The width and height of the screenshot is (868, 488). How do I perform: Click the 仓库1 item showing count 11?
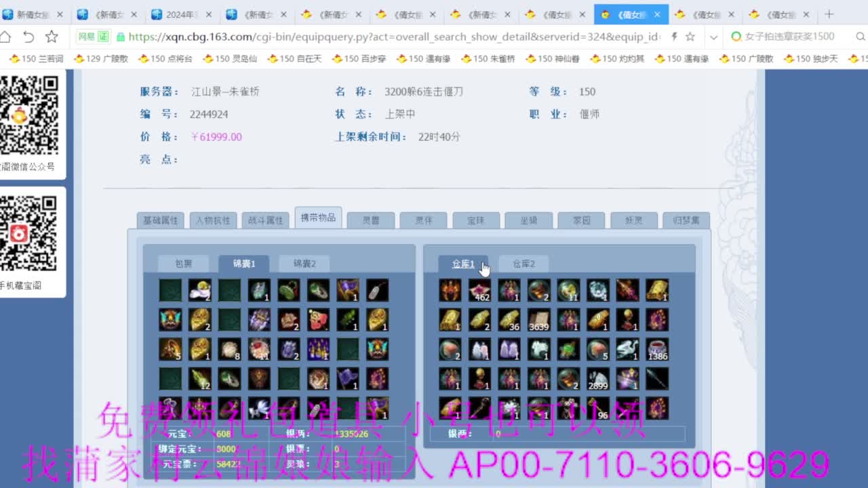click(x=569, y=290)
